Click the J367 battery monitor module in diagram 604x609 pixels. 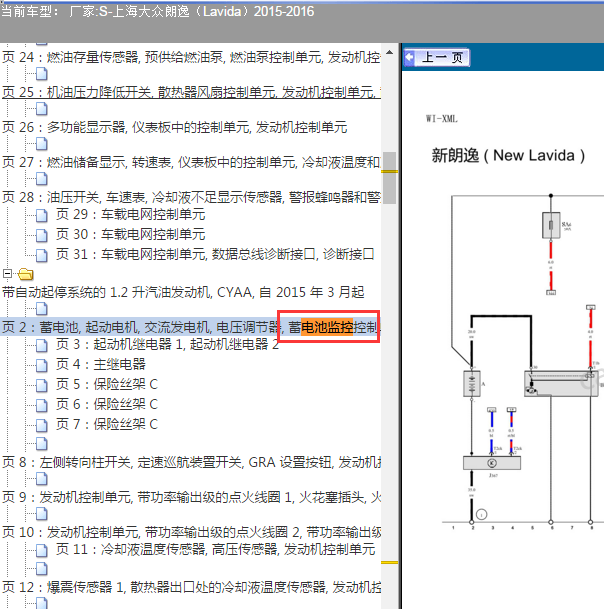tap(492, 463)
